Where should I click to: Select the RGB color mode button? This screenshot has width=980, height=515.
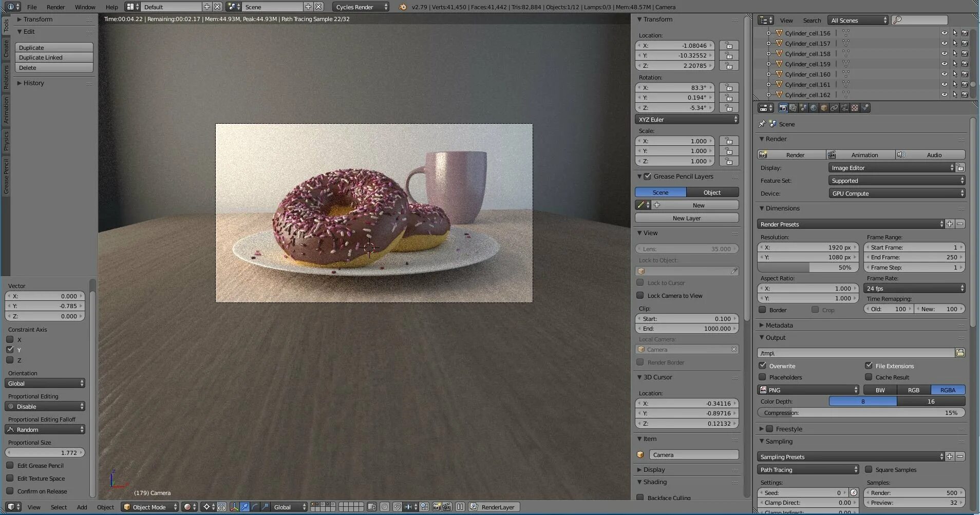[x=914, y=390]
